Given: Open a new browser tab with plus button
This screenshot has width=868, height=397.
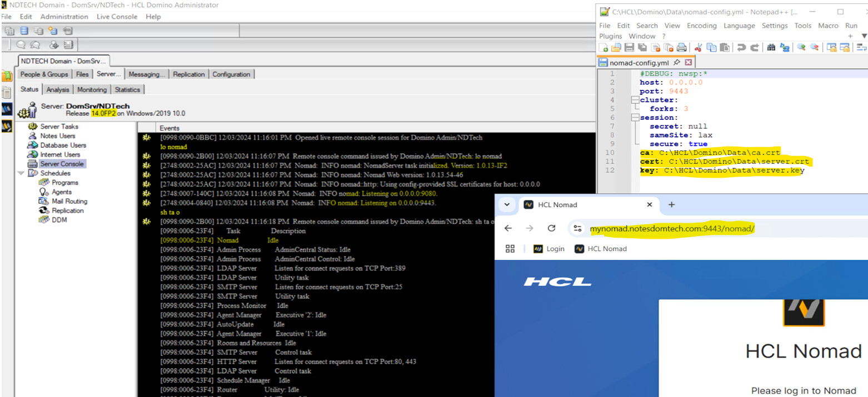Looking at the screenshot, I should click(671, 204).
